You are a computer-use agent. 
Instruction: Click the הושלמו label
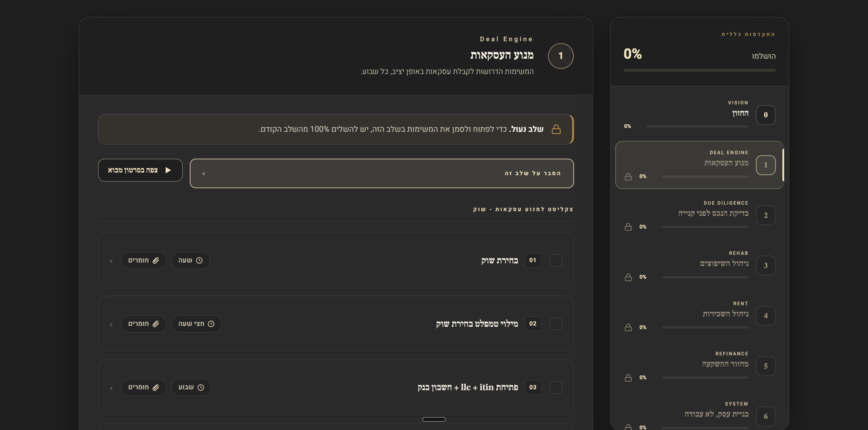[763, 56]
